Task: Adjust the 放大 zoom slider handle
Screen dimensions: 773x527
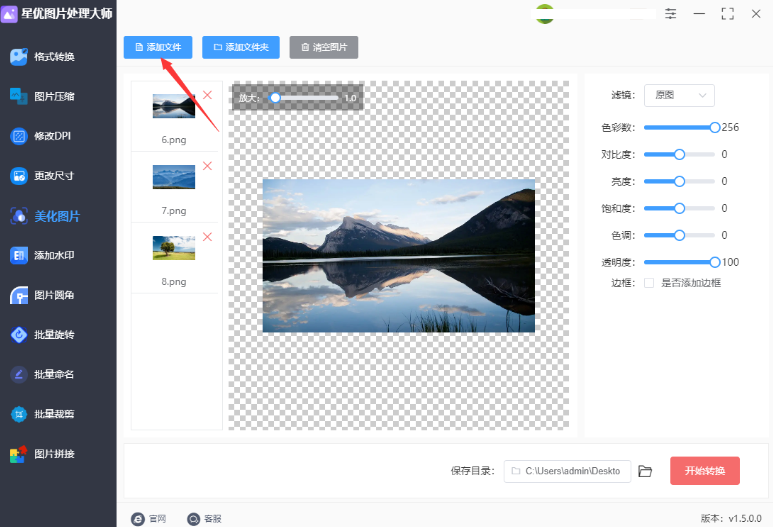Action: (x=275, y=98)
